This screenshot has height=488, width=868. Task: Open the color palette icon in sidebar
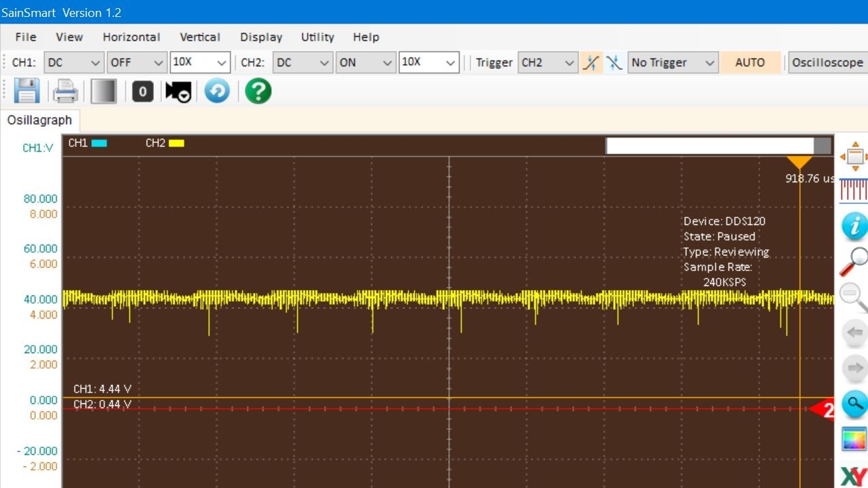854,439
